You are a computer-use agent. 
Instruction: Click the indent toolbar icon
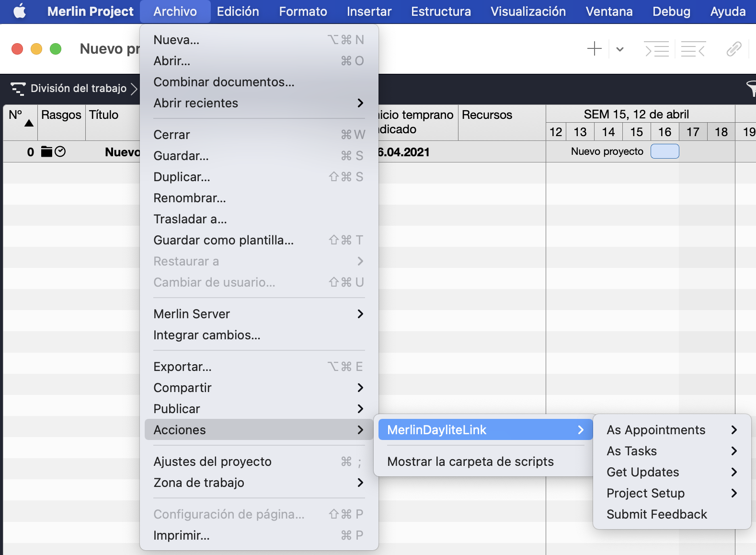point(656,49)
